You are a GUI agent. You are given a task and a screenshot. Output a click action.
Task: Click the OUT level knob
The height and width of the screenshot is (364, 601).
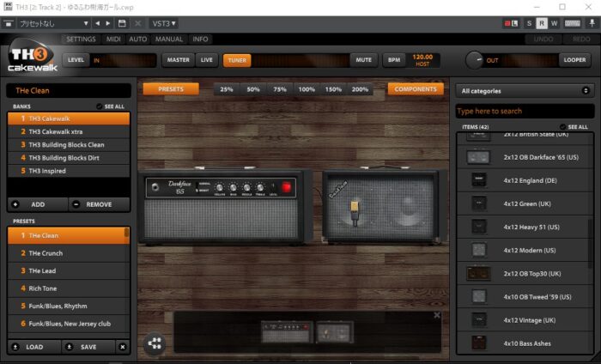pos(475,60)
